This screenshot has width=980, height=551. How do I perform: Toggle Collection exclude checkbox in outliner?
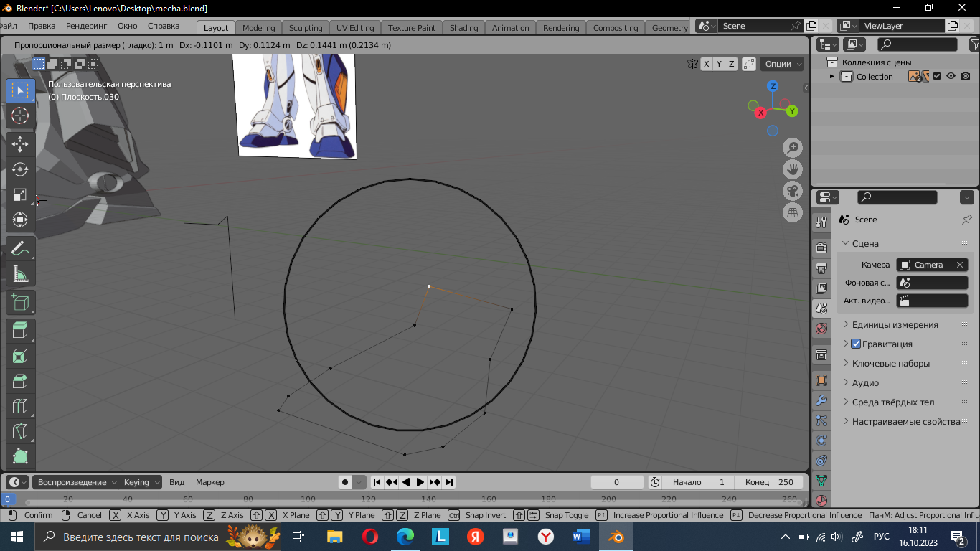click(937, 77)
